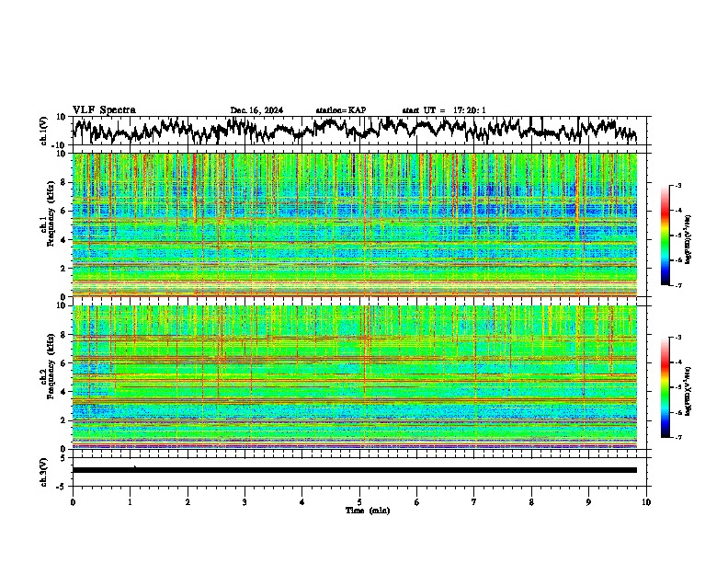
Task: Click the date 'Dec. 16, 2024'
Action: click(x=256, y=110)
